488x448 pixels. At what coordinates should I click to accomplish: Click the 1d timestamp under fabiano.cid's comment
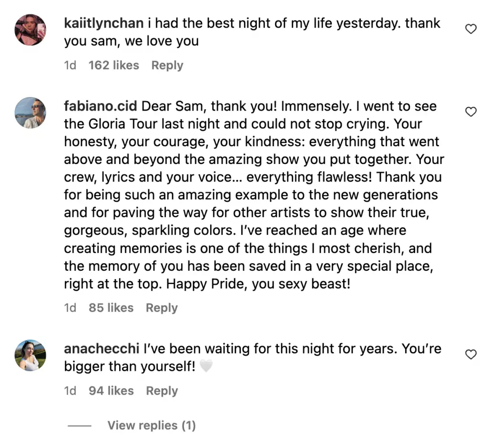tap(70, 308)
